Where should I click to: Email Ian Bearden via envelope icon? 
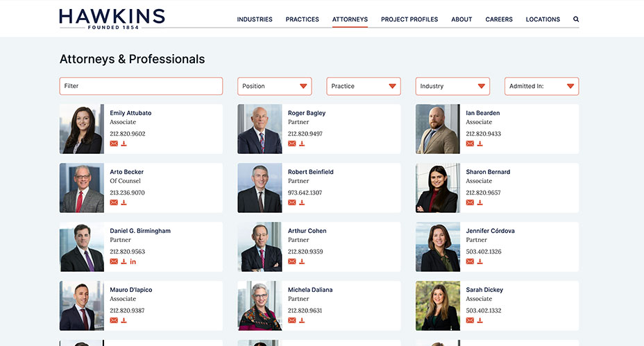click(x=470, y=144)
